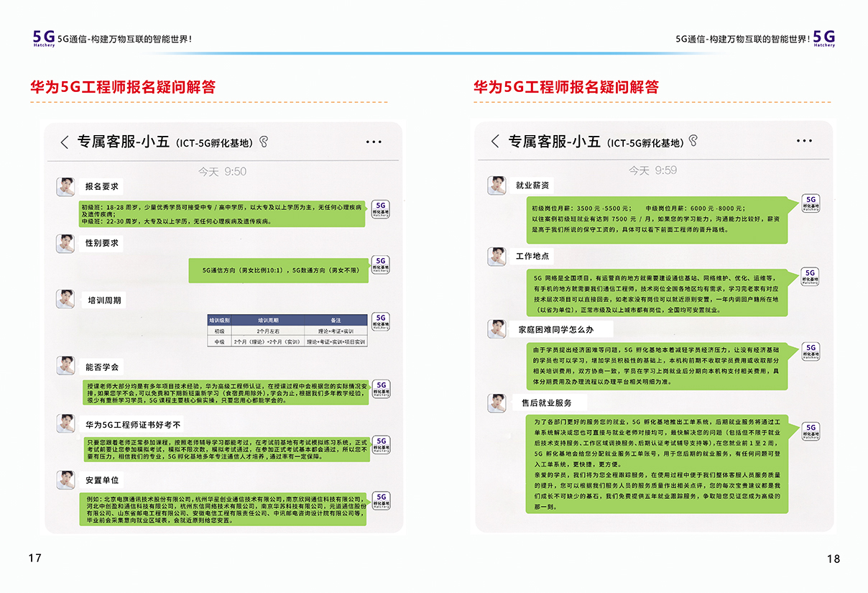The width and height of the screenshot is (868, 593).
Task: Select the 家庭困难同学怎么办 message bubble
Action: pyautogui.click(x=560, y=329)
